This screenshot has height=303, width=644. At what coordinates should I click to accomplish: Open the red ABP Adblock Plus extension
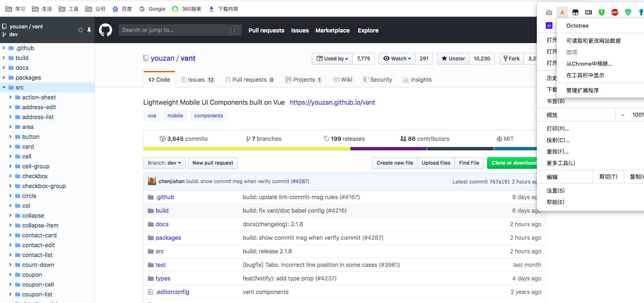coord(615,12)
